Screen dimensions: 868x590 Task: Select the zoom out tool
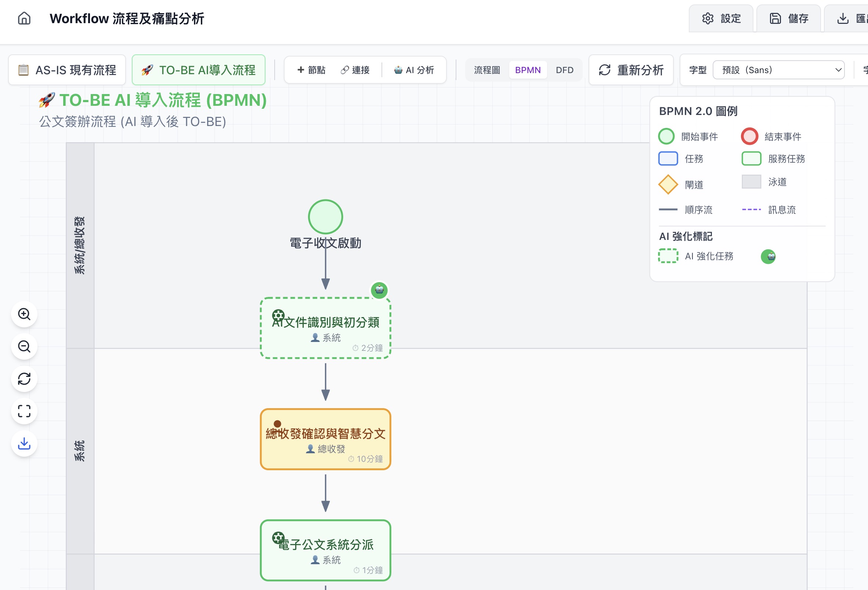tap(24, 346)
